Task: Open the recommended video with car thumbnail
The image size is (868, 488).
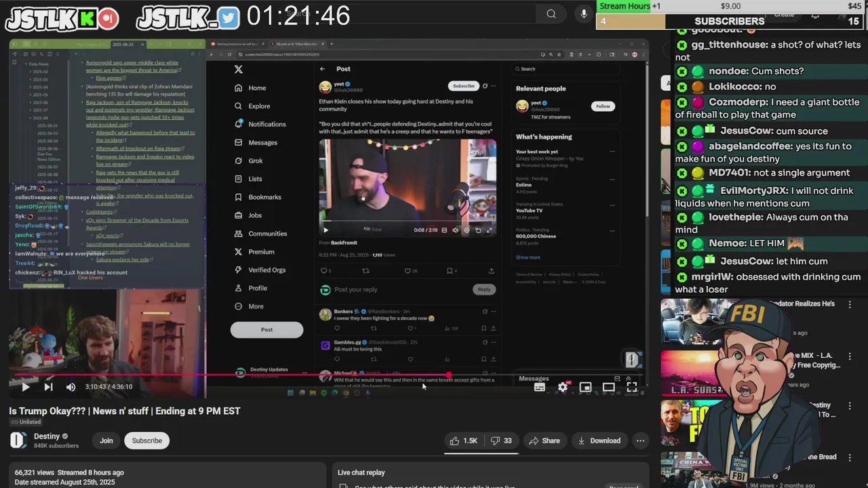Action: (692, 322)
